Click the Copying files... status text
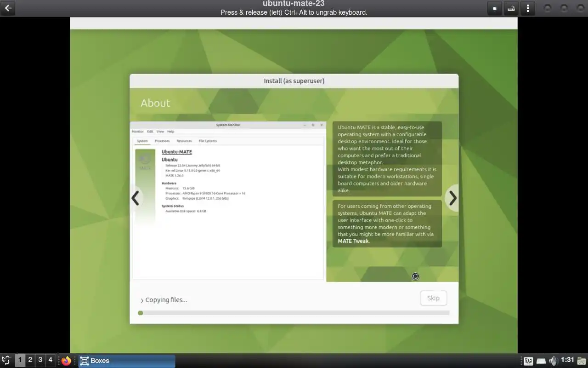 (166, 300)
